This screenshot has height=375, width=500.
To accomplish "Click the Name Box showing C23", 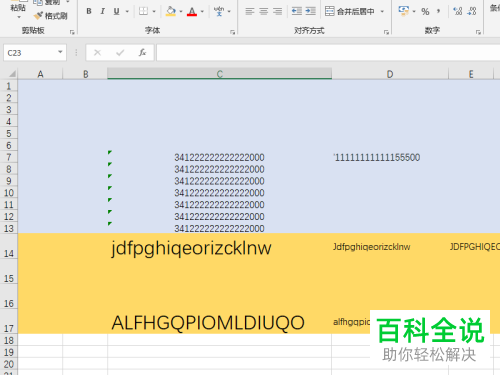I will pyautogui.click(x=30, y=53).
